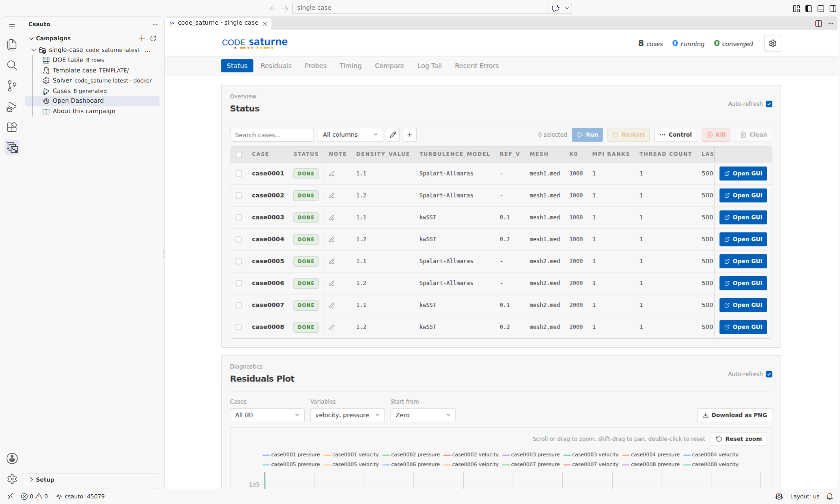Click the Control button
The height and width of the screenshot is (504, 840).
coord(675,135)
